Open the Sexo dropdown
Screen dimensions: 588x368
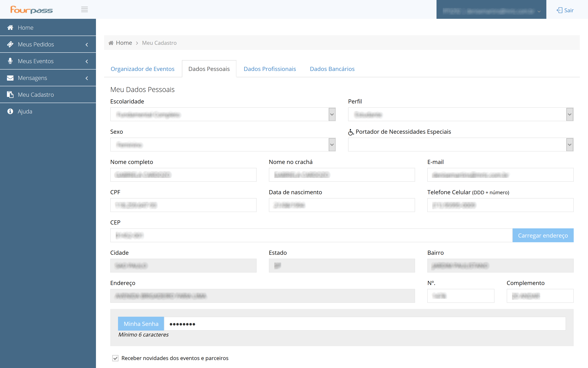223,145
